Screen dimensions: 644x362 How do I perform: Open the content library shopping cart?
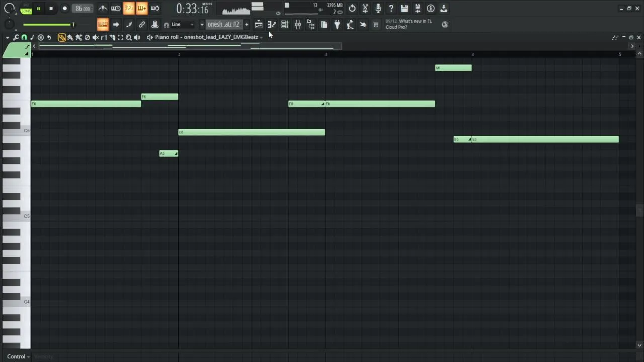click(x=376, y=24)
